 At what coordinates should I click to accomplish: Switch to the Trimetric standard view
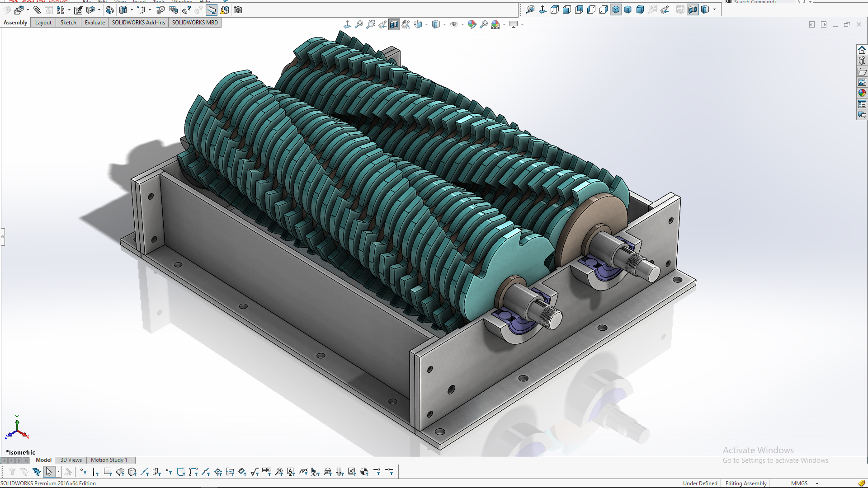tap(628, 9)
